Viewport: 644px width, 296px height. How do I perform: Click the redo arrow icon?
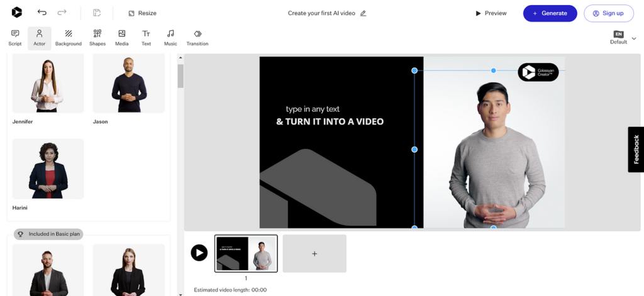tap(62, 13)
